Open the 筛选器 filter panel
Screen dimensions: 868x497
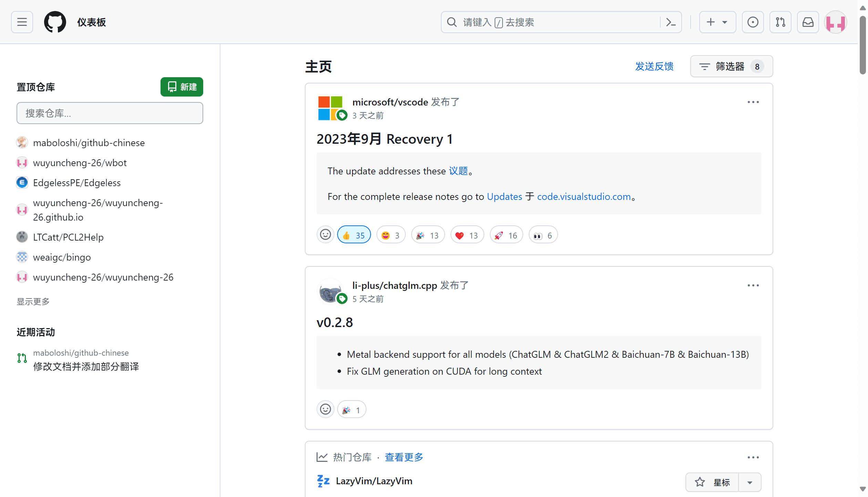pyautogui.click(x=731, y=66)
